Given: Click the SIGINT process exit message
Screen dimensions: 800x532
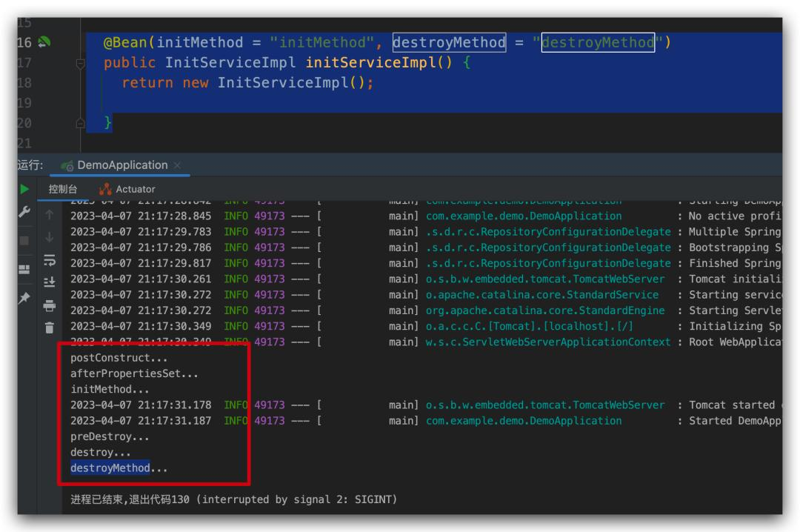Looking at the screenshot, I should coord(233,499).
